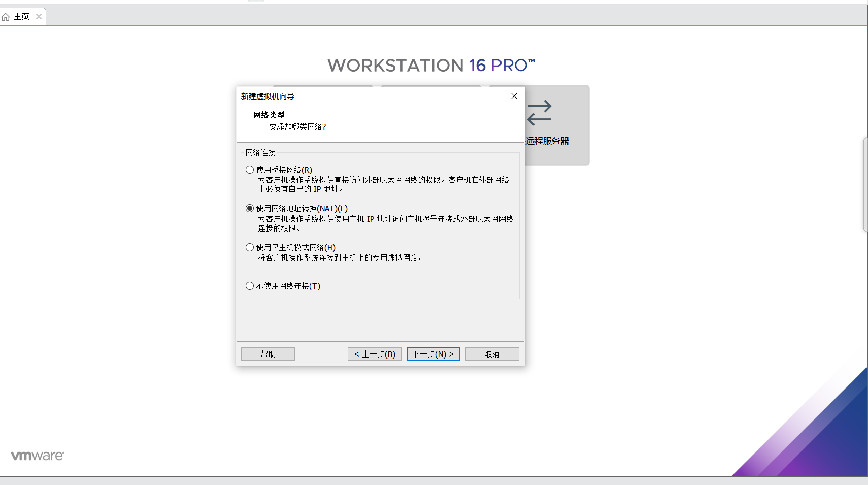Viewport: 868px width, 485px height.
Task: Click the Next (下一步) button
Action: (433, 354)
